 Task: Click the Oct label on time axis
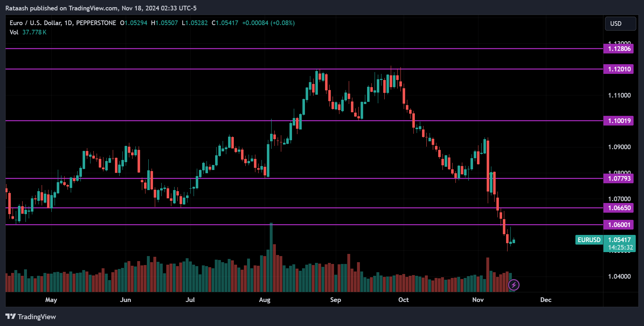click(x=403, y=300)
